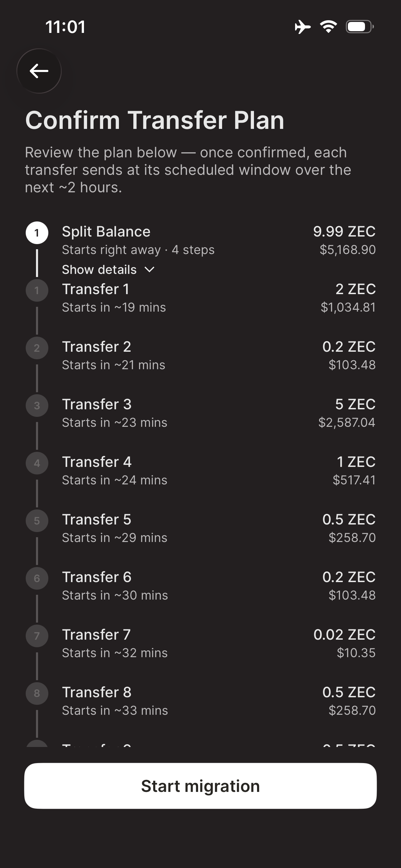Tap the 9.99 ZEC Split Balance amount

coord(344,231)
